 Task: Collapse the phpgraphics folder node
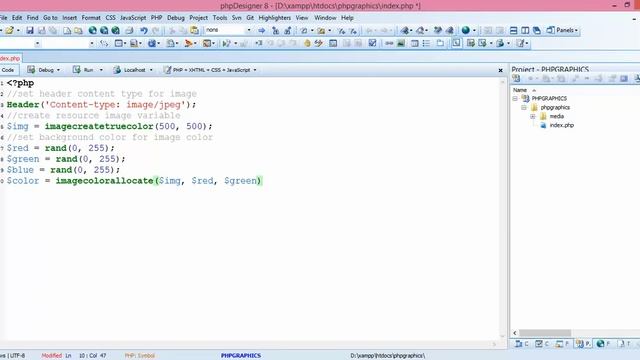pos(524,107)
